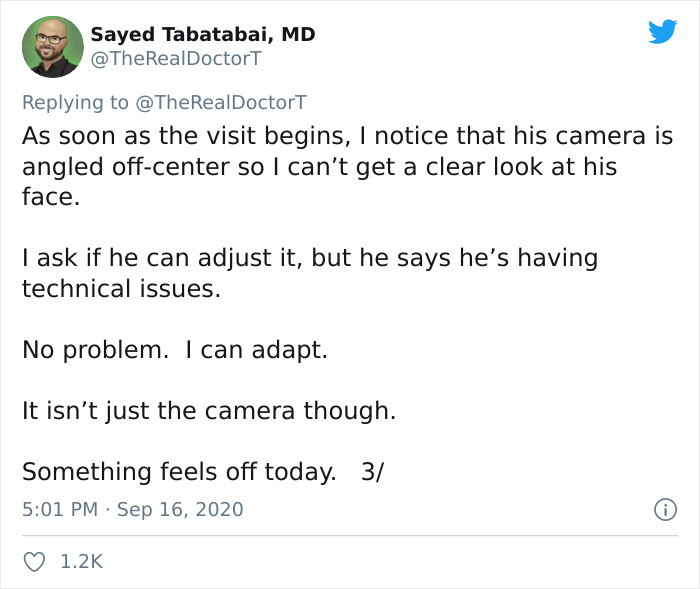Click the Twitter bird logo
Viewport: 700px width, 589px height.
pyautogui.click(x=662, y=32)
